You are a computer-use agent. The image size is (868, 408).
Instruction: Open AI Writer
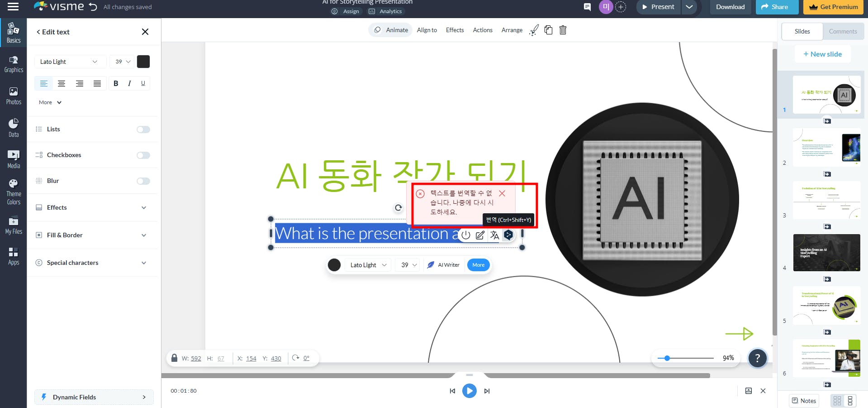coord(443,265)
